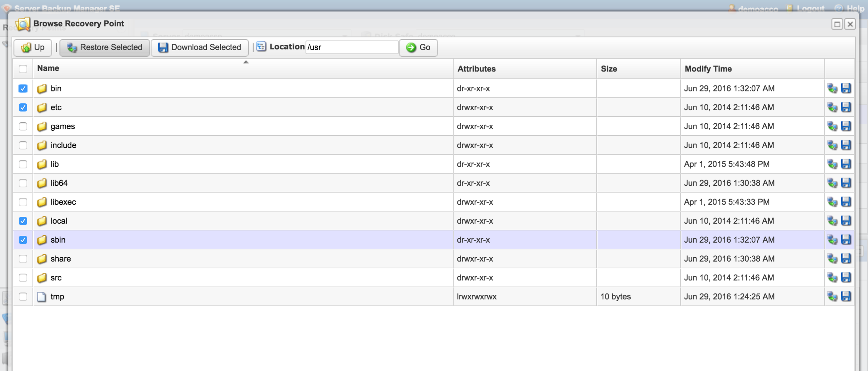Sort by the Size column header
The height and width of the screenshot is (371, 868).
point(609,69)
